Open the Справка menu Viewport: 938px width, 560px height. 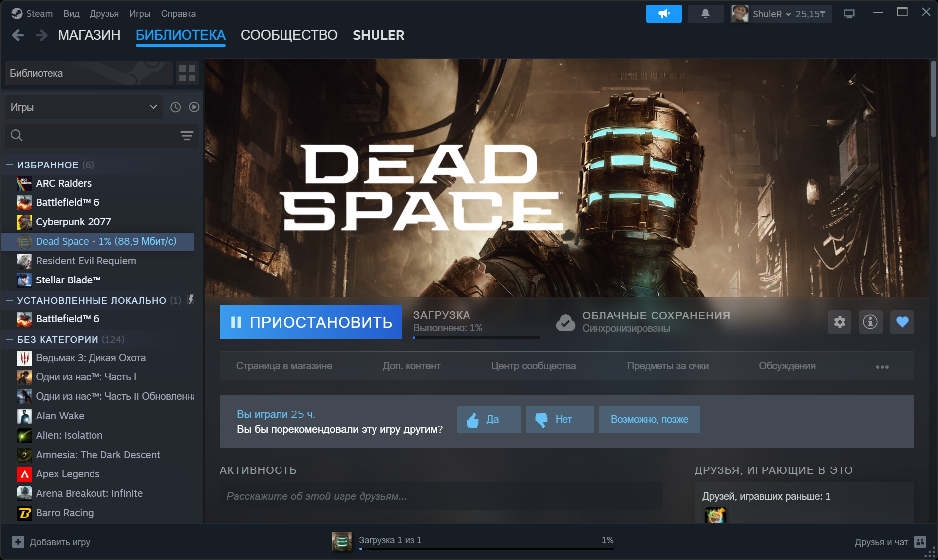[x=178, y=14]
